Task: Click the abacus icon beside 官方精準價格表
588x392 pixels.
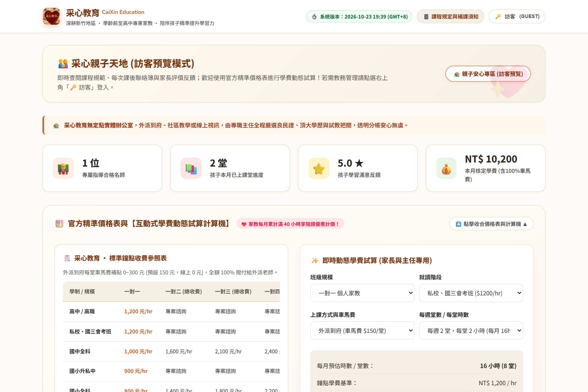Action: tap(59, 224)
